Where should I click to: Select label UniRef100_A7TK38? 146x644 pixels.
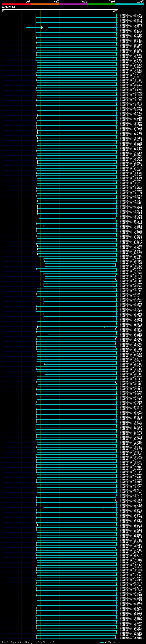[x=131, y=615]
